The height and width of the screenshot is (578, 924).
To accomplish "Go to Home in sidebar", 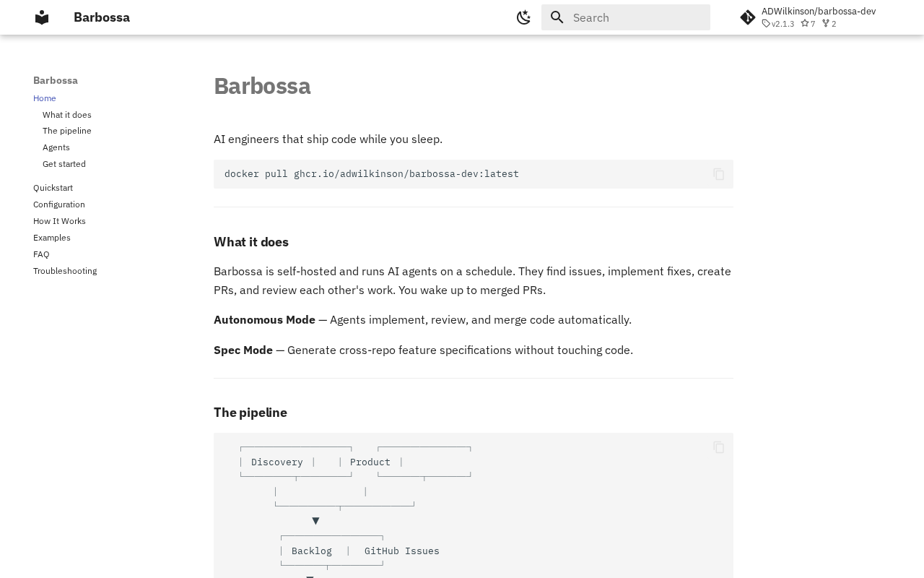I will tap(45, 98).
